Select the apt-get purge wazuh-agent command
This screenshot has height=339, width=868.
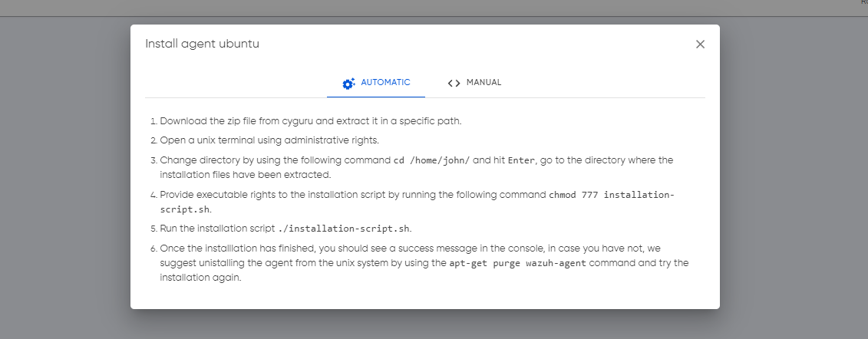point(517,263)
